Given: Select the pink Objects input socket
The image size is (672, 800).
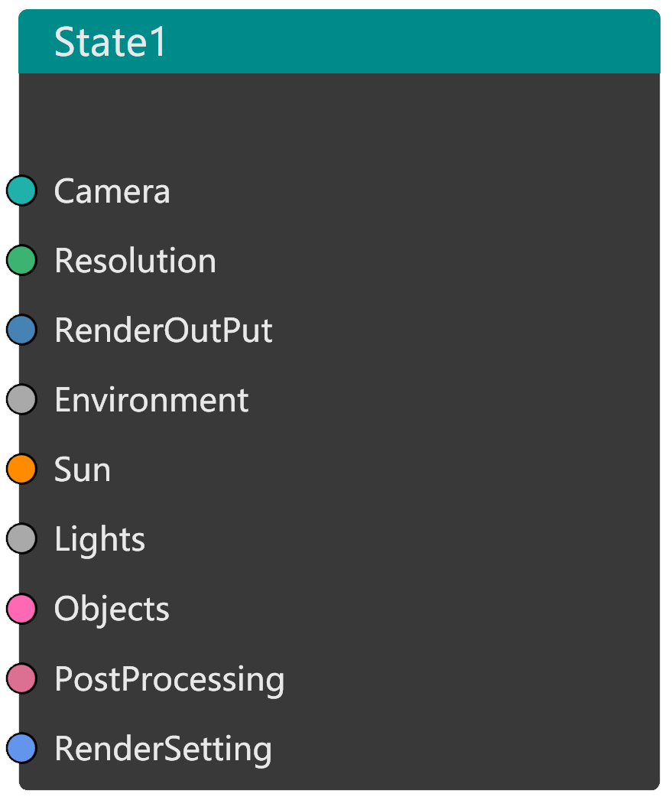Looking at the screenshot, I should [x=21, y=608].
